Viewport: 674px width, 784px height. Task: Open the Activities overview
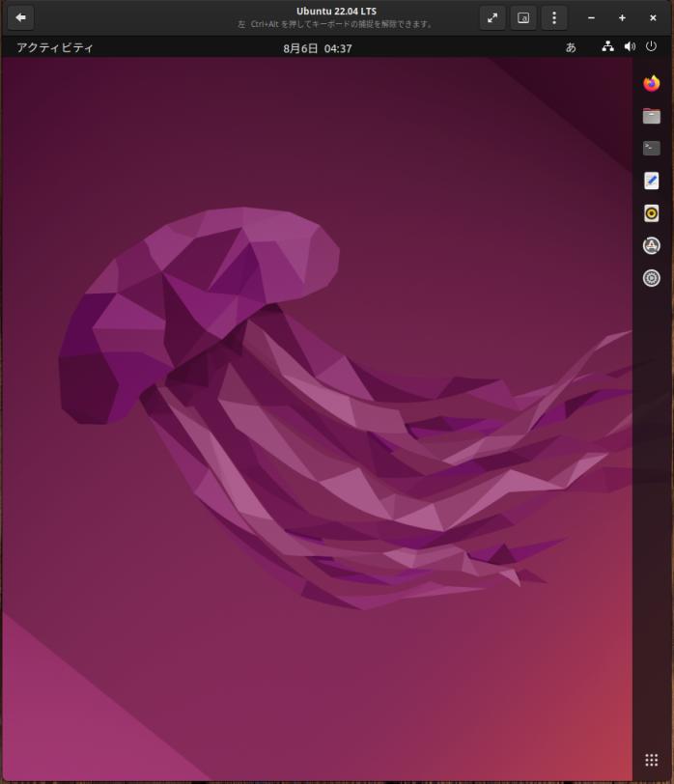coord(55,48)
